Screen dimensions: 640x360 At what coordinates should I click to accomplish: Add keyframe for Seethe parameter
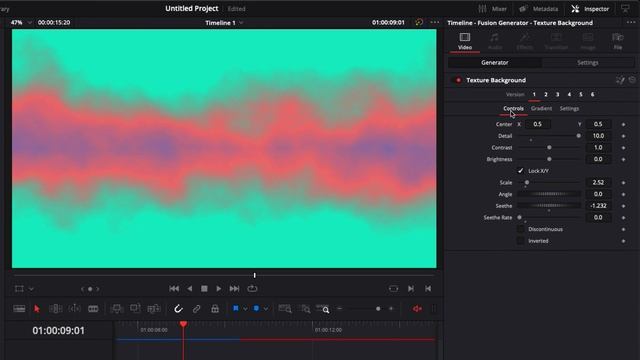point(623,206)
